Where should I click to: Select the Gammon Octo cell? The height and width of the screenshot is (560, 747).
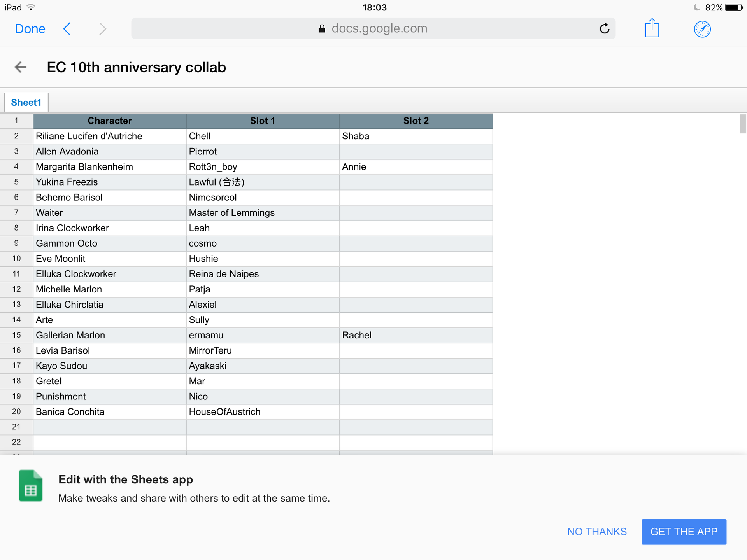point(110,243)
